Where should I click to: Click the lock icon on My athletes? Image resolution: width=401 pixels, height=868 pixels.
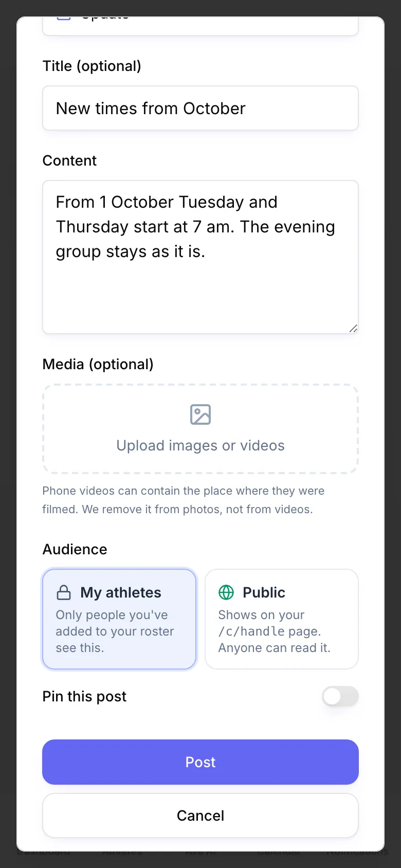click(64, 592)
